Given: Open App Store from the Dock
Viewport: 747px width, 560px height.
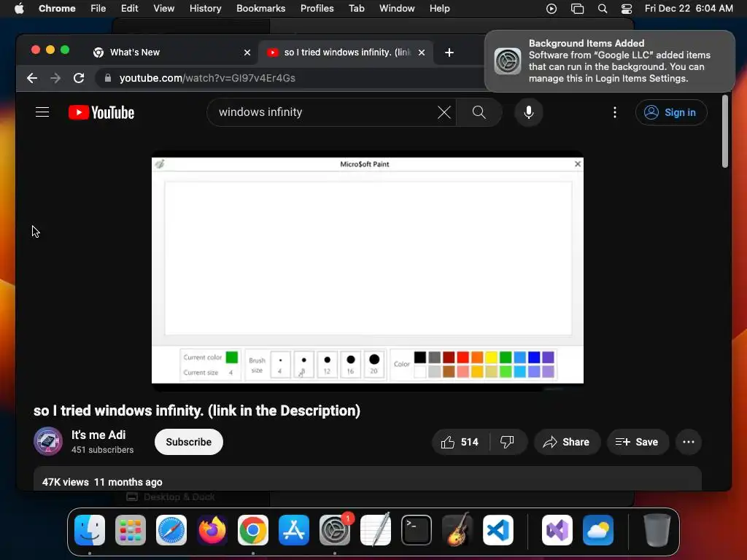Looking at the screenshot, I should (x=294, y=530).
